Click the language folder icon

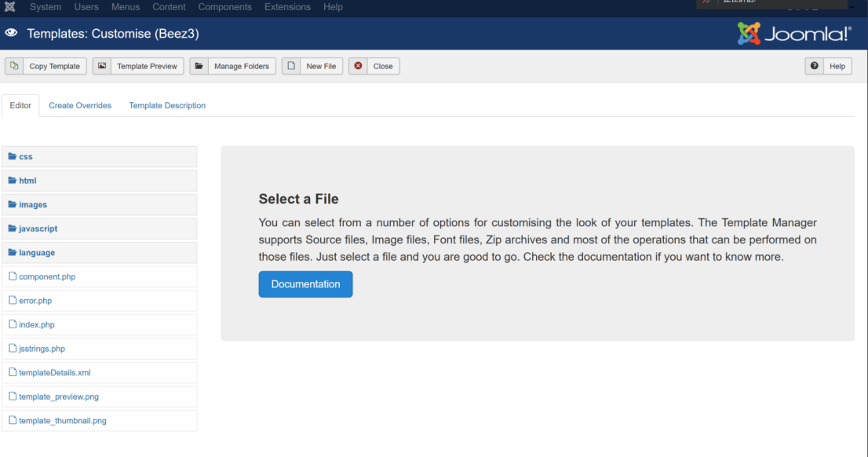13,252
